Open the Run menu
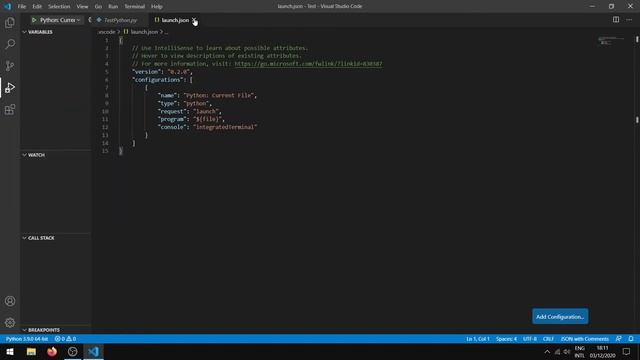The width and height of the screenshot is (640, 360). (x=113, y=7)
